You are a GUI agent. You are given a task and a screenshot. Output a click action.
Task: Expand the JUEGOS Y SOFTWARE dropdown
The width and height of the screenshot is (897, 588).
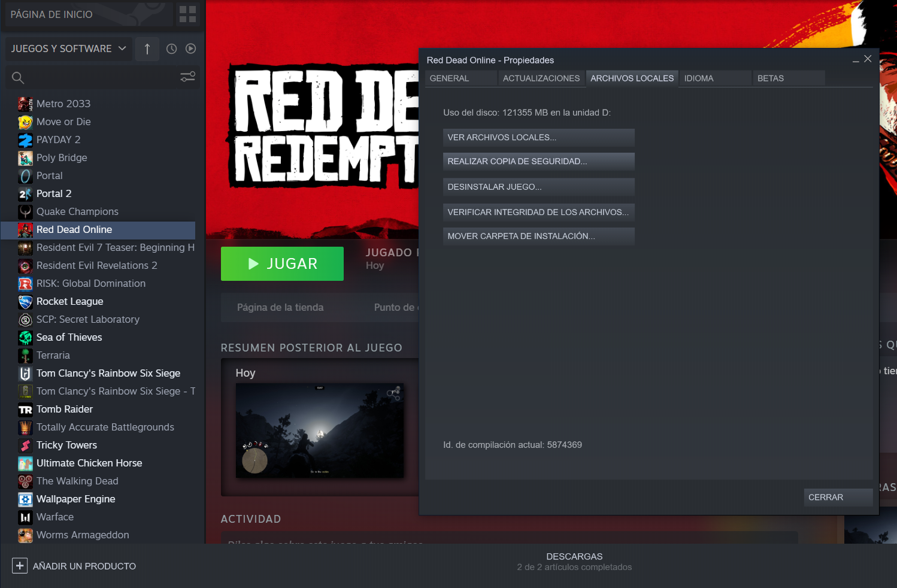[69, 49]
